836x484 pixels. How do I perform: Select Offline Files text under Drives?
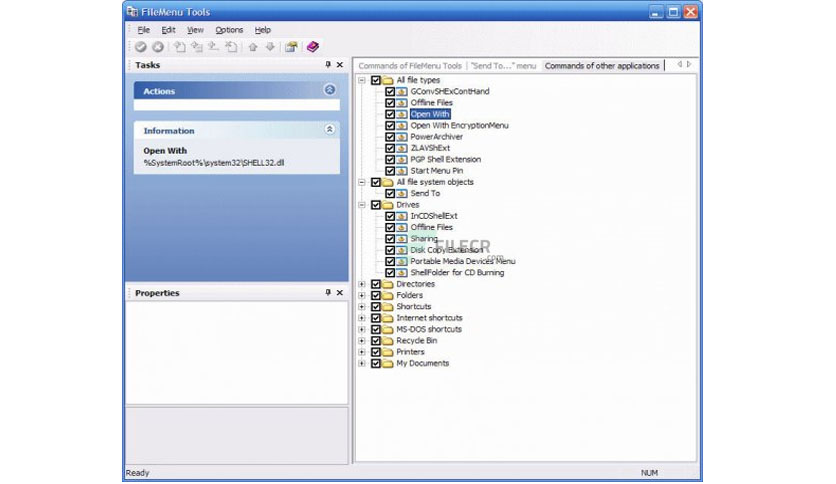[x=431, y=228]
